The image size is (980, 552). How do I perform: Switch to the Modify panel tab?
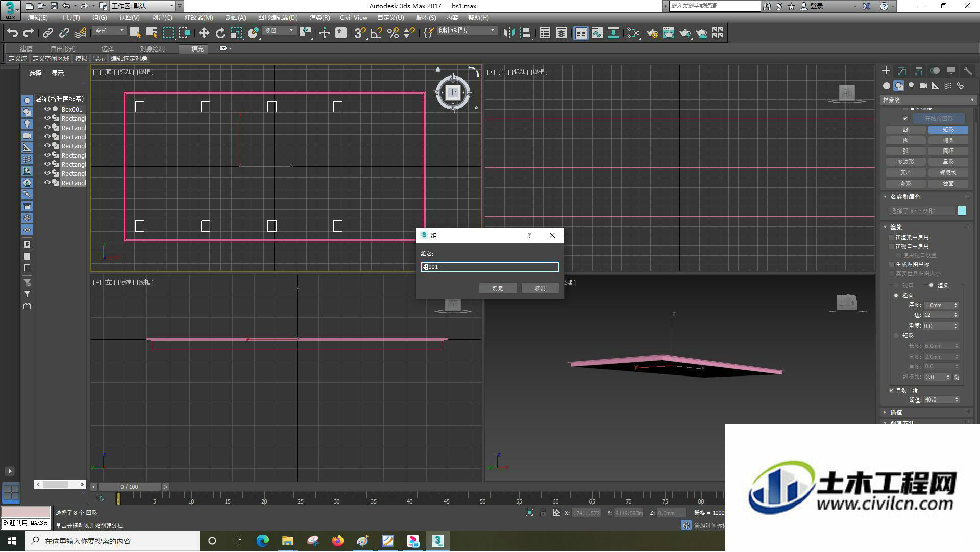(902, 71)
